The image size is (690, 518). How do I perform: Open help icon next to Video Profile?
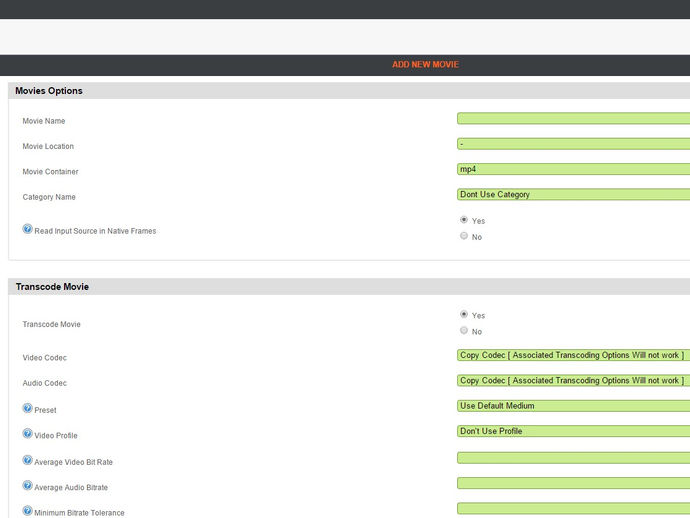pos(27,434)
